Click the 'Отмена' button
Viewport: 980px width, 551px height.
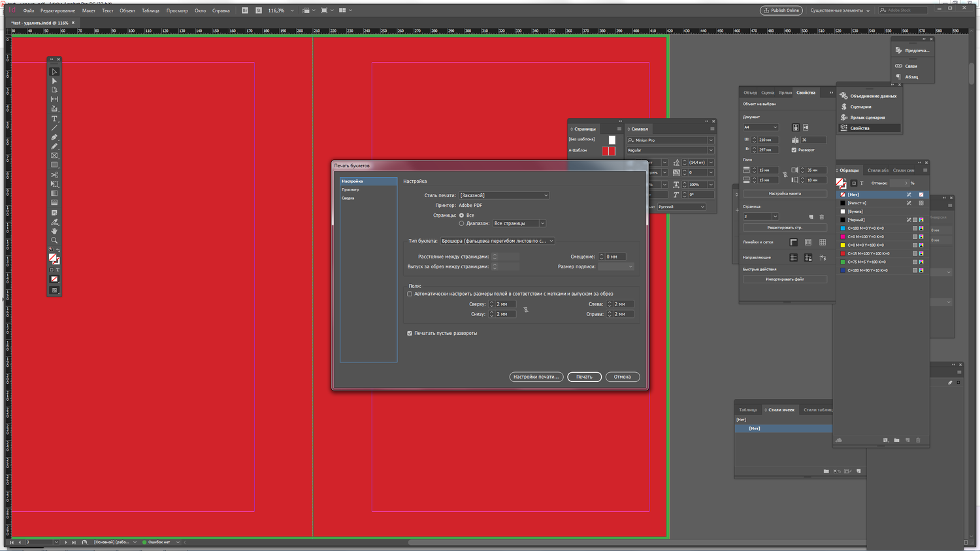tap(622, 377)
